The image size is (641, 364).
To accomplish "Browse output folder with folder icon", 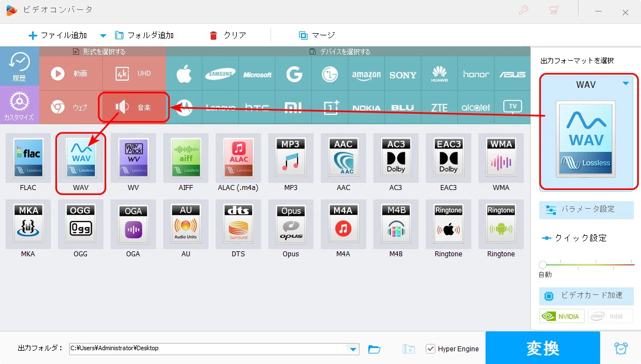I will [x=374, y=349].
